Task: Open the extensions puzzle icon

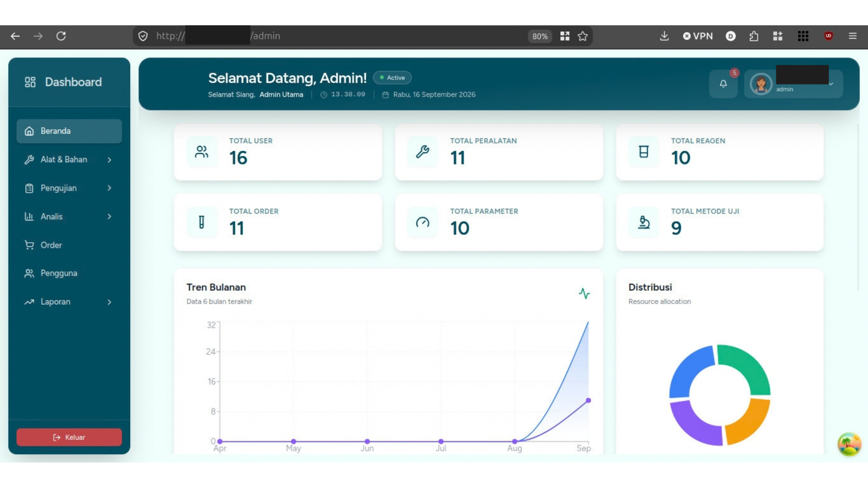Action: tap(754, 36)
